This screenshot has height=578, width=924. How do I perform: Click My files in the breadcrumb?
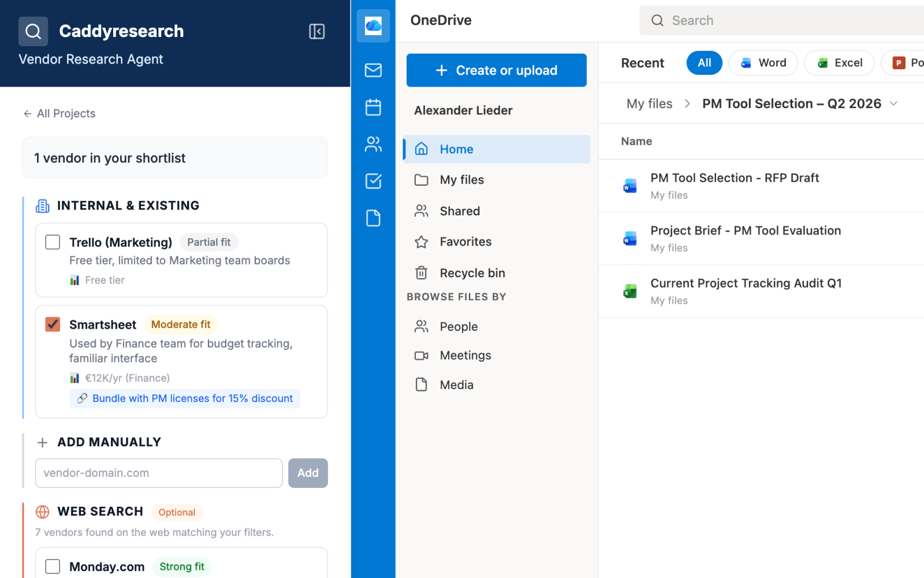pyautogui.click(x=649, y=104)
